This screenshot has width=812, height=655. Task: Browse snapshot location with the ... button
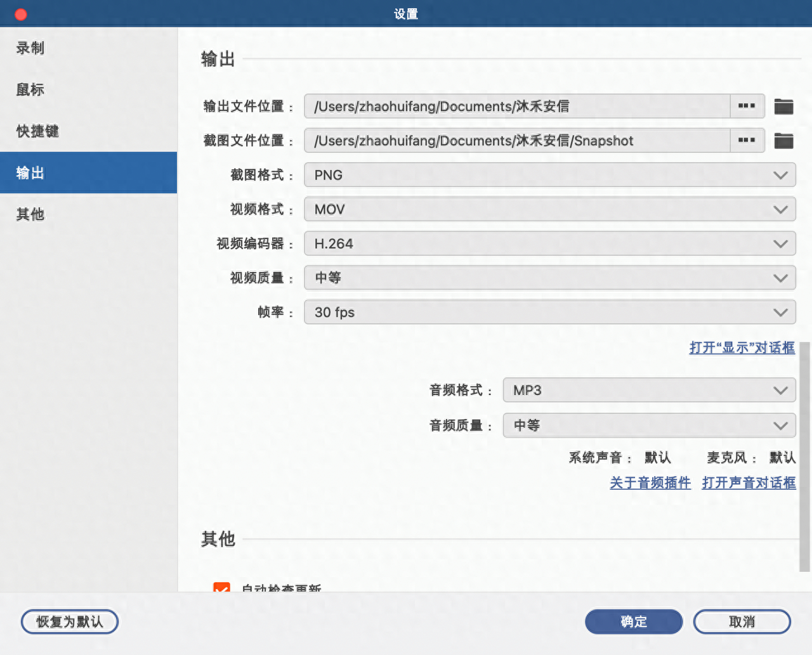[x=747, y=140]
